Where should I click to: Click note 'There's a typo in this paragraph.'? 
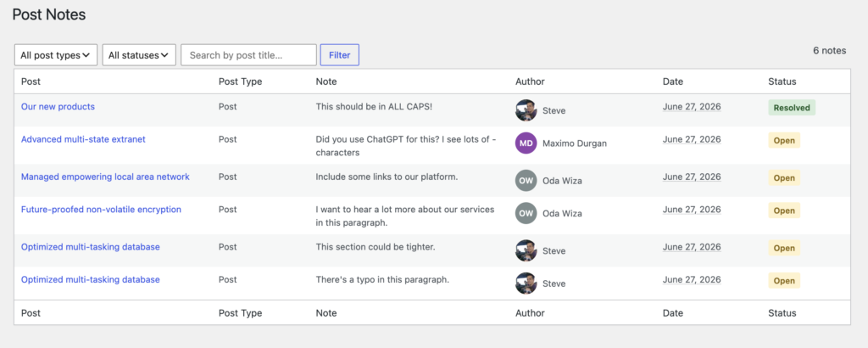pos(382,279)
